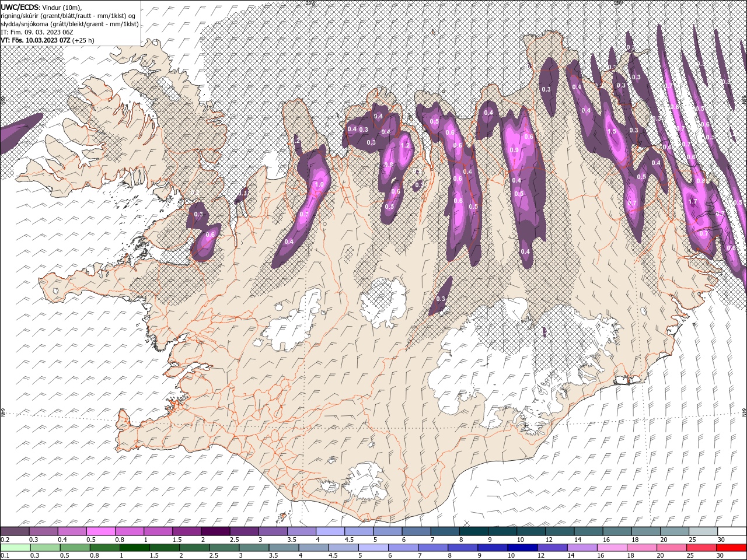Click the 'VT: Fös. 10.03.2023 07Z (+25 h)' line
The image size is (747, 560).
(48, 40)
